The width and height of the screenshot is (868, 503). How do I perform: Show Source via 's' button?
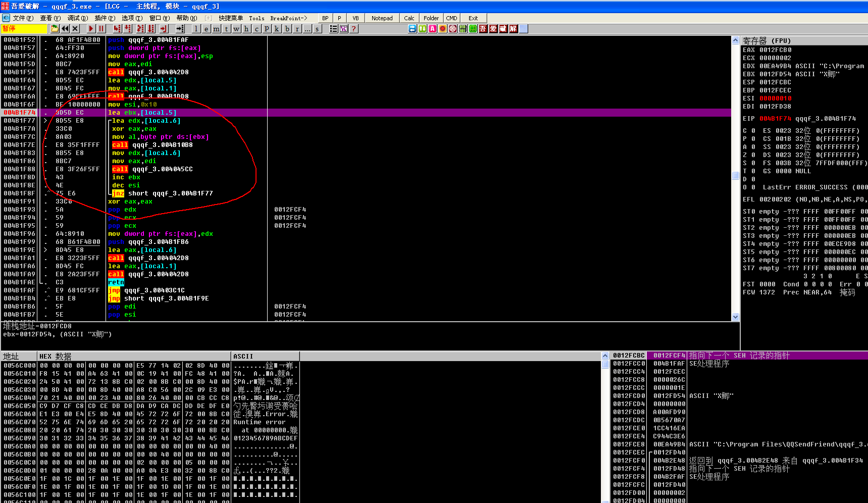tap(317, 29)
